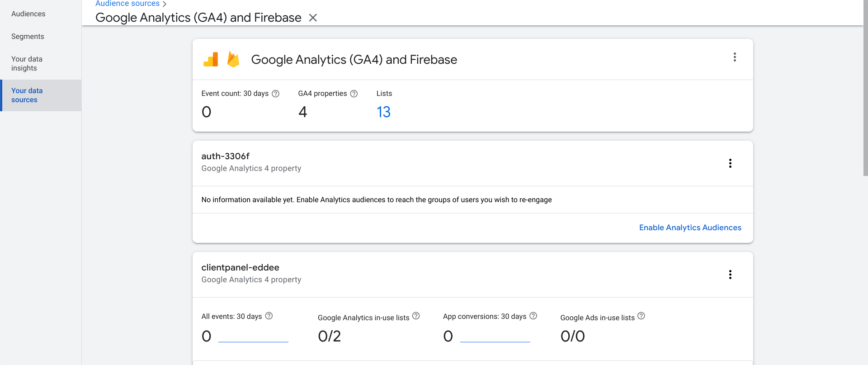The height and width of the screenshot is (365, 868).
Task: Open the 13 lists link
Action: pos(383,112)
